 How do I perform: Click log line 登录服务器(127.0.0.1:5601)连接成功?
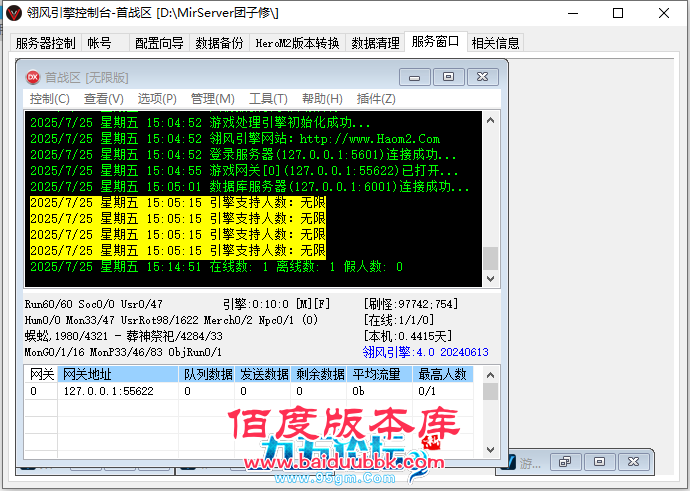[x=243, y=154]
